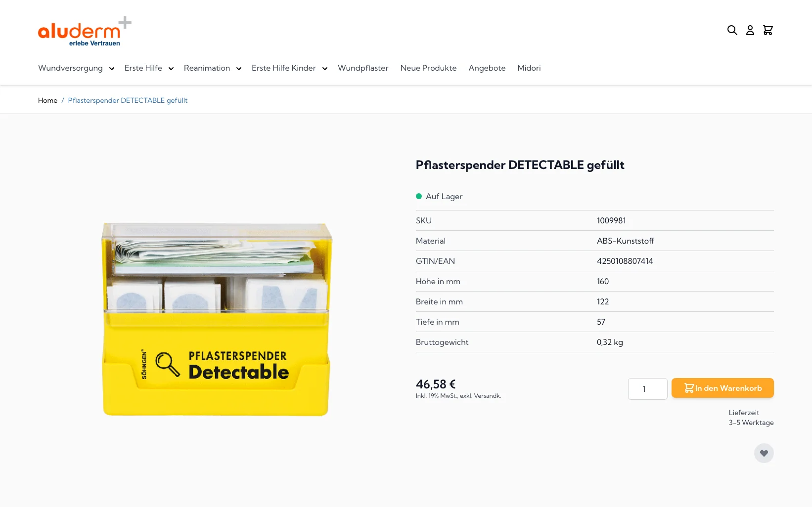Select the GTIN/EAN row label
The image size is (812, 507).
435,261
